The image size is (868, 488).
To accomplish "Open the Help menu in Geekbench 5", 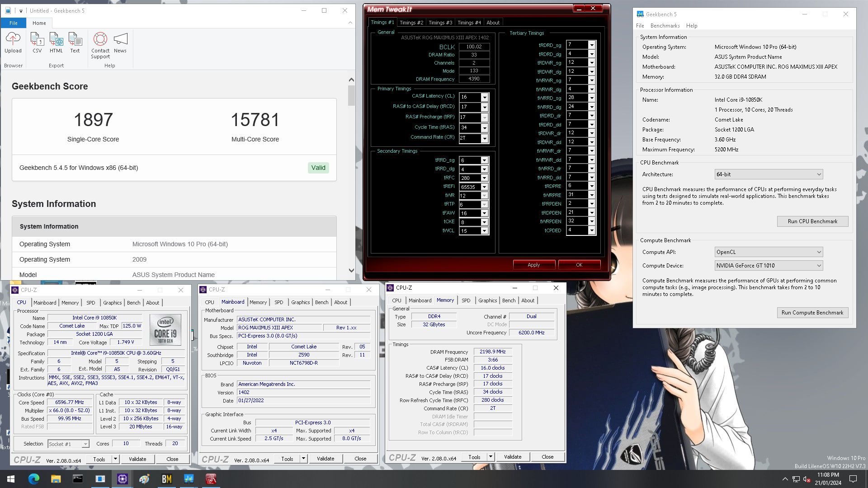I will 692,26.
